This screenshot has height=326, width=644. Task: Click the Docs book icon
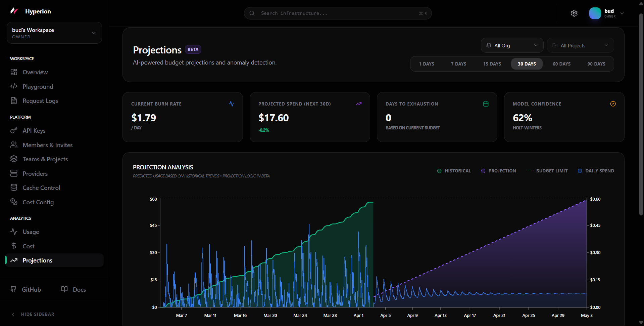click(64, 289)
